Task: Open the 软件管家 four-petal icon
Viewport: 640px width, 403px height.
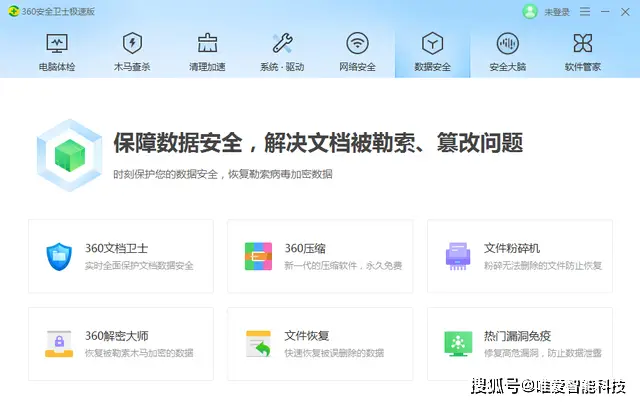Action: coord(582,43)
